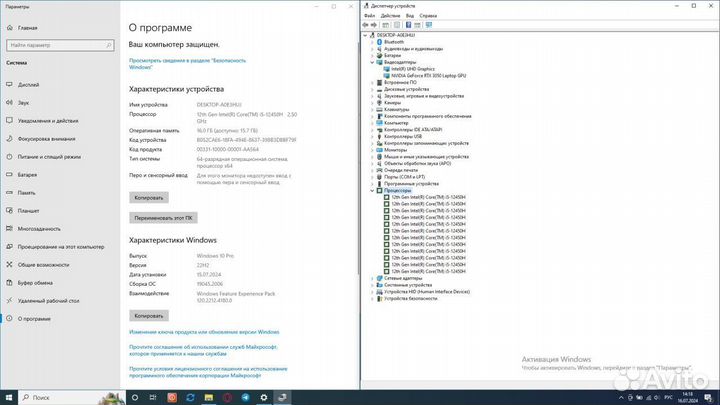Expand the Сетевые адаптеры node

coord(372,278)
